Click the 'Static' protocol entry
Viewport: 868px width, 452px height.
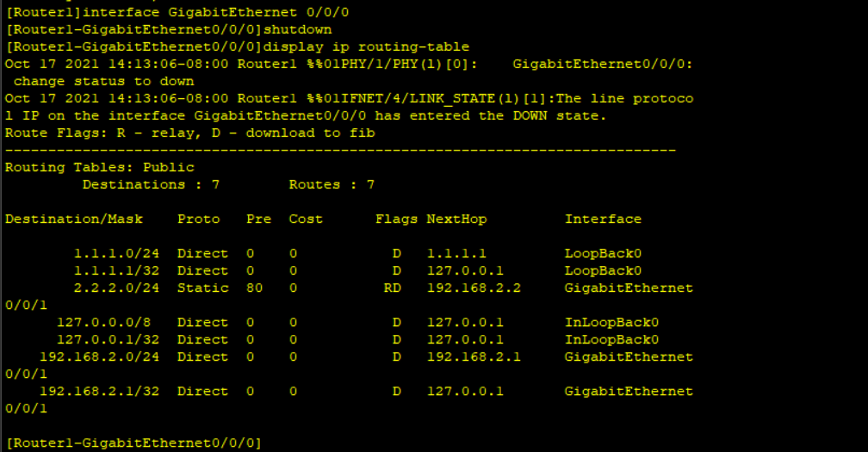coord(202,288)
